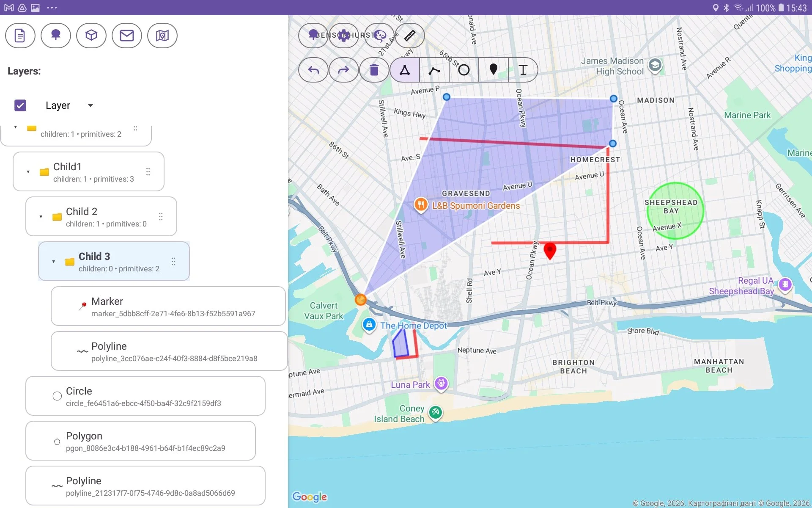Image resolution: width=812 pixels, height=508 pixels.
Task: Select the Polygon layer item
Action: (x=140, y=441)
